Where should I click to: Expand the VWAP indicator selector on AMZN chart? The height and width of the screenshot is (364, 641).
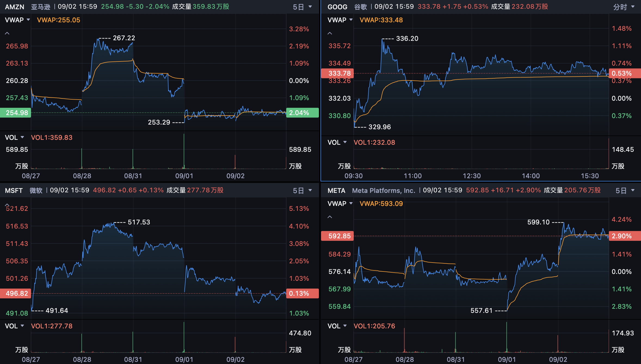tap(17, 20)
